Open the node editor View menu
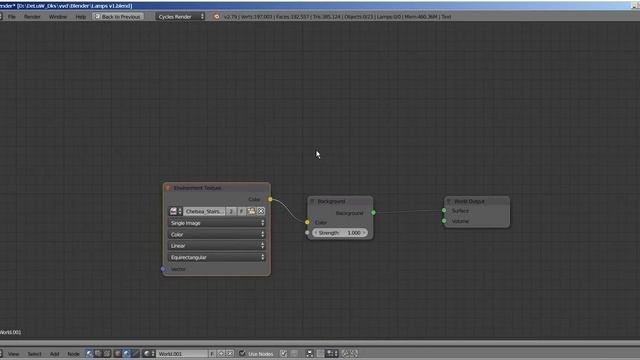This screenshot has width=640, height=360. tap(13, 354)
